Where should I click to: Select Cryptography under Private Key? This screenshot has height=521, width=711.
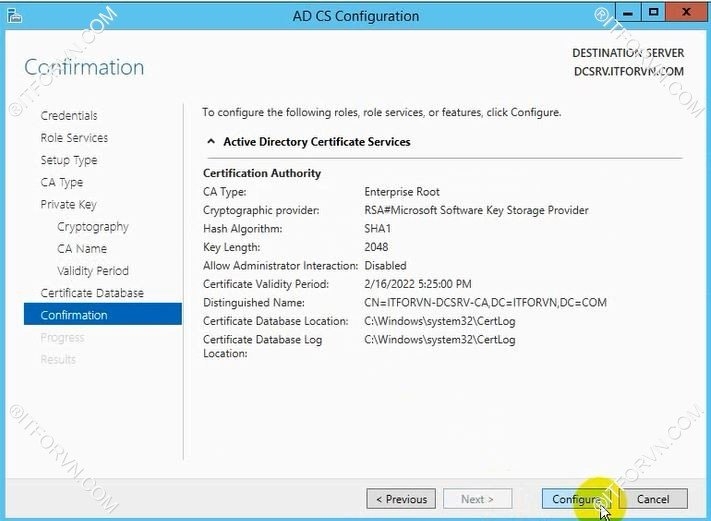[93, 227]
